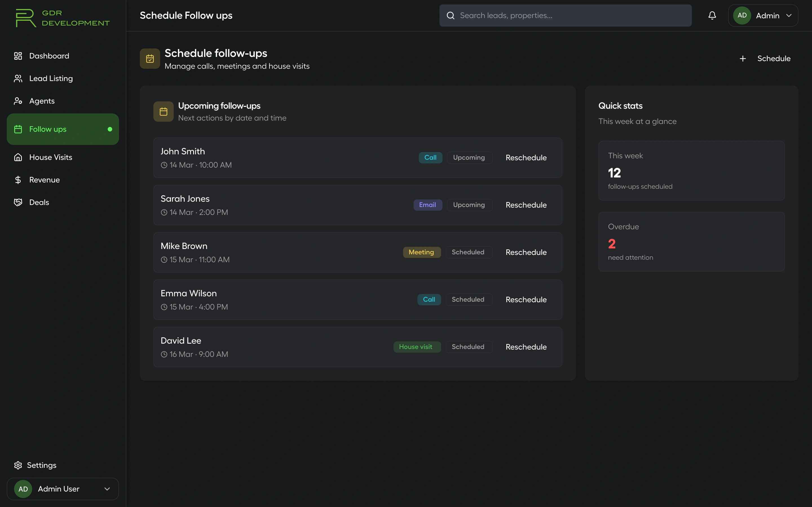Click the green status dot on Follow ups
The height and width of the screenshot is (507, 812).
click(x=110, y=129)
